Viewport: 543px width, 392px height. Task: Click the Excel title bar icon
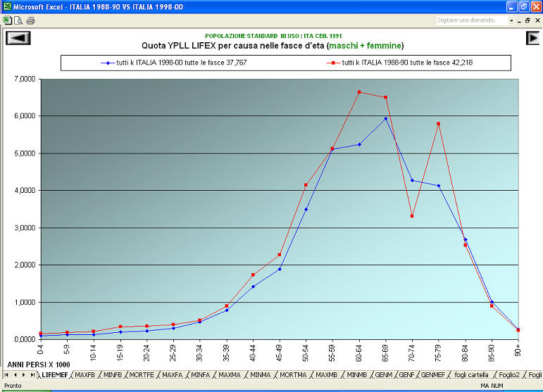pyautogui.click(x=7, y=6)
